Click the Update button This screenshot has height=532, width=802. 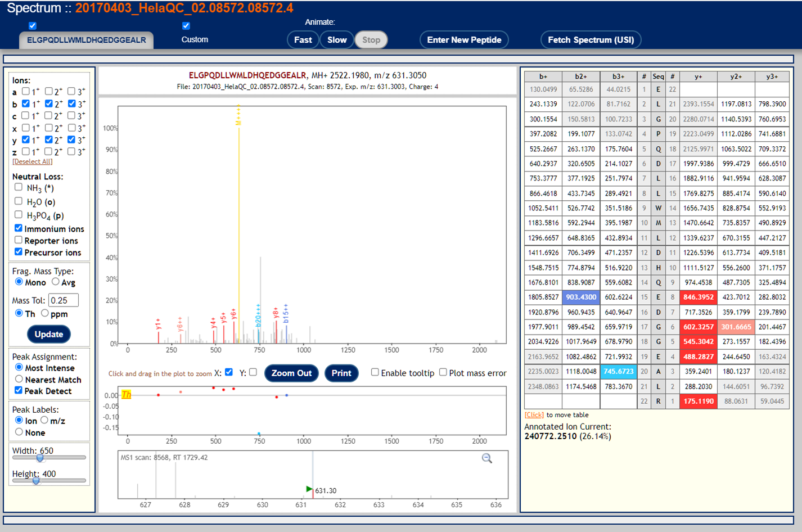pos(49,334)
